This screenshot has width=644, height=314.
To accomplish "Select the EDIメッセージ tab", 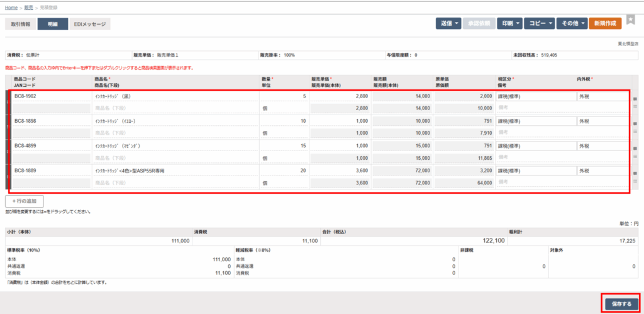I will tap(90, 24).
